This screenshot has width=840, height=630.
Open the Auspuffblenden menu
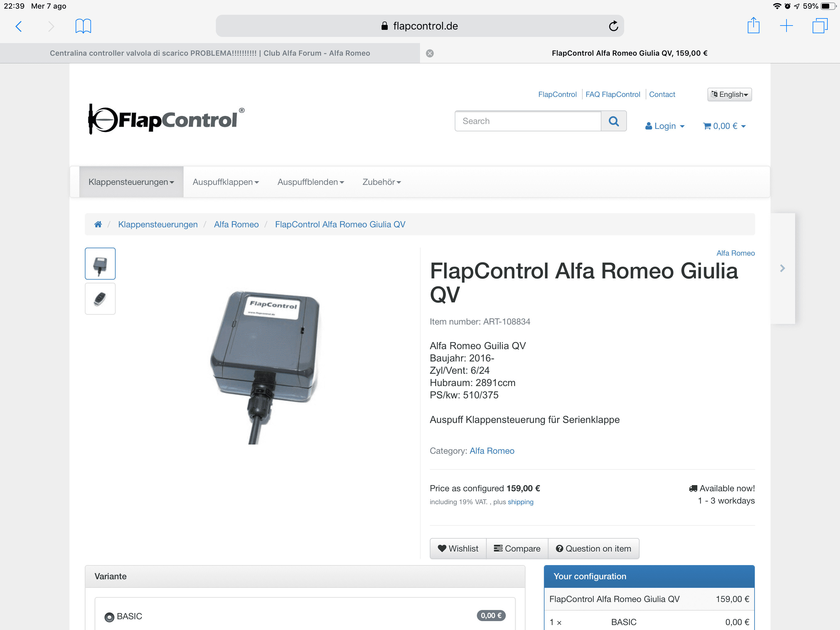coord(311,181)
